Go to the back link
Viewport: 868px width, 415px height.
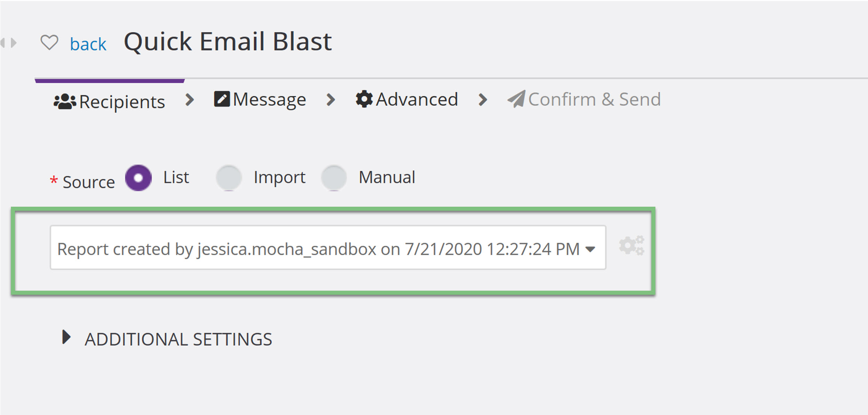tap(88, 44)
